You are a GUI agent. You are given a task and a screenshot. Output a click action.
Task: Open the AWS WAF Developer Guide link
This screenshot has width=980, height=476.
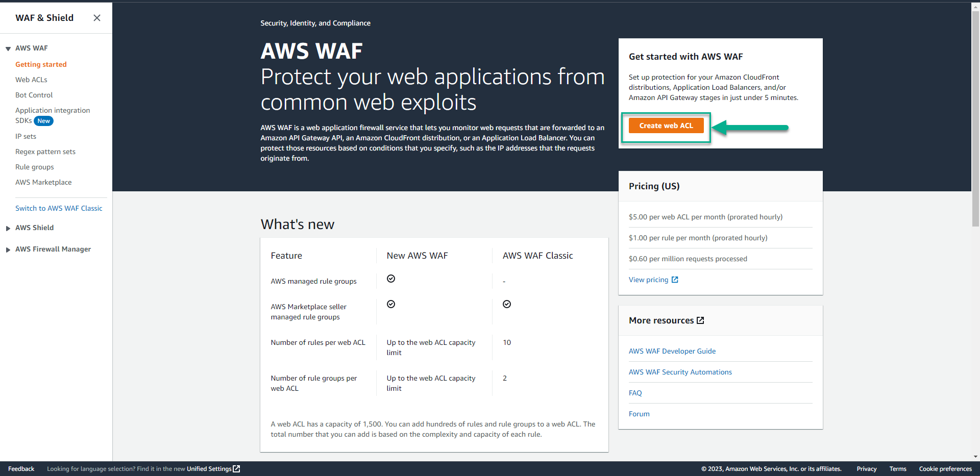(672, 351)
